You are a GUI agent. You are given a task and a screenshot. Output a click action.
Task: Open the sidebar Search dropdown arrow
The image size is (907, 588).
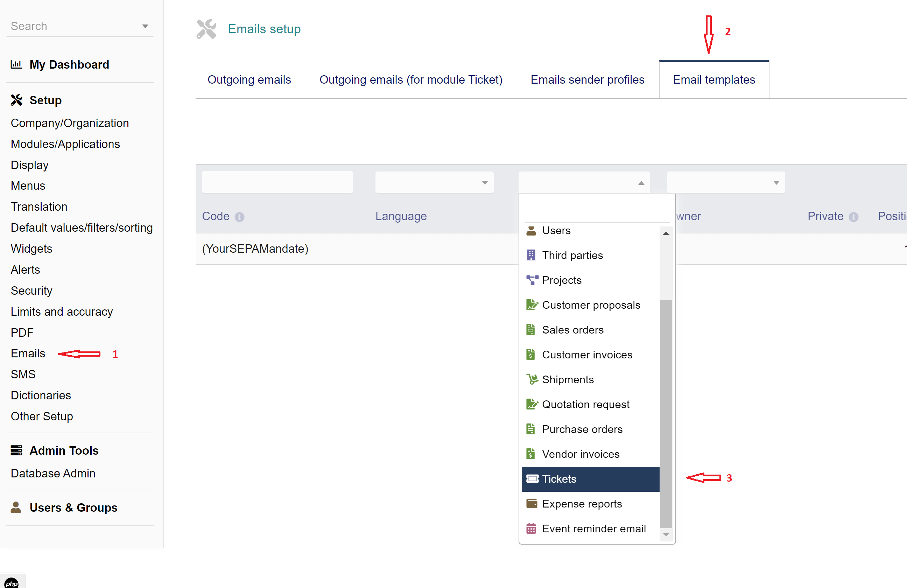[x=145, y=26]
